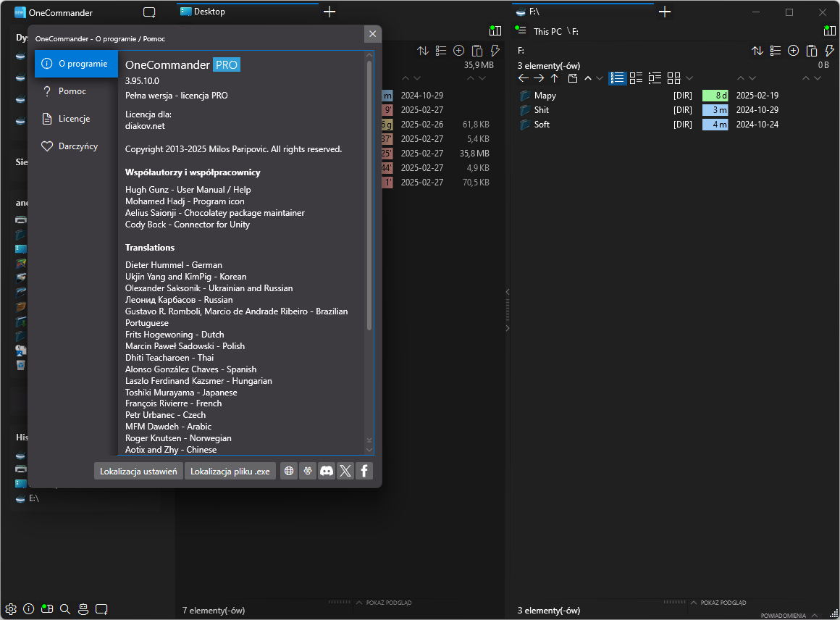Image resolution: width=840 pixels, height=620 pixels.
Task: Go forward with the right arrow in F: pane
Action: pos(539,78)
